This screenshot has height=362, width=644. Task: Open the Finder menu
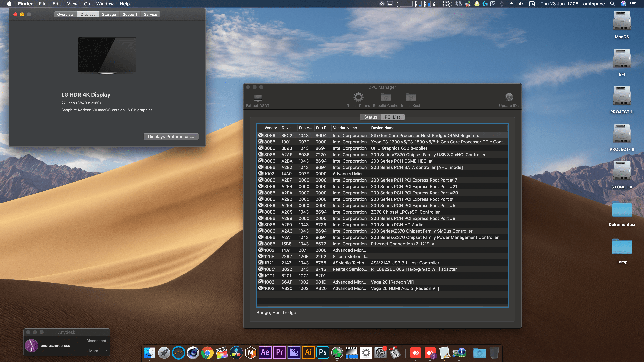pyautogui.click(x=25, y=4)
